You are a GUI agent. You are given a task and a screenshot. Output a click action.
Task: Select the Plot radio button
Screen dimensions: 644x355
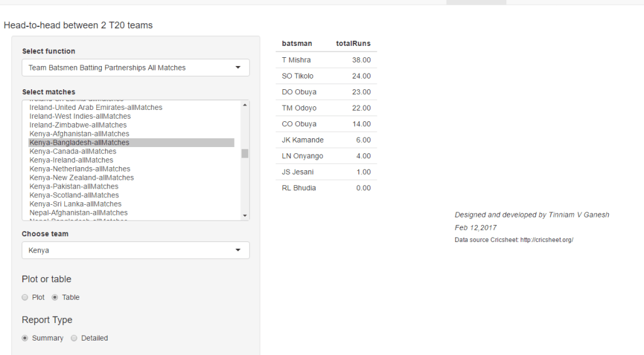click(25, 297)
